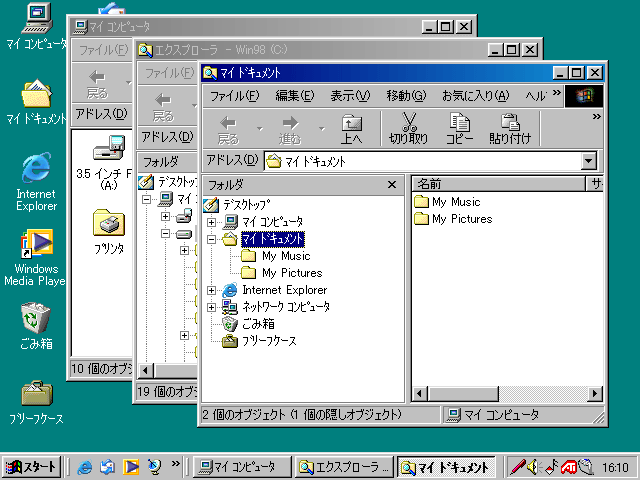Screen dimensions: 640x480
Task: Click the file list horizontal scrollbar thumb
Action: (x=462, y=394)
